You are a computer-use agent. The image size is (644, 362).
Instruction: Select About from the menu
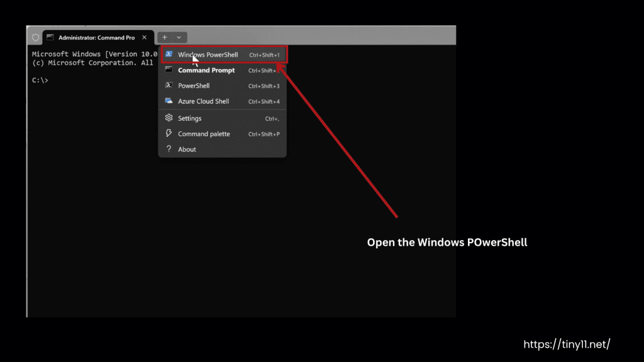[x=187, y=149]
